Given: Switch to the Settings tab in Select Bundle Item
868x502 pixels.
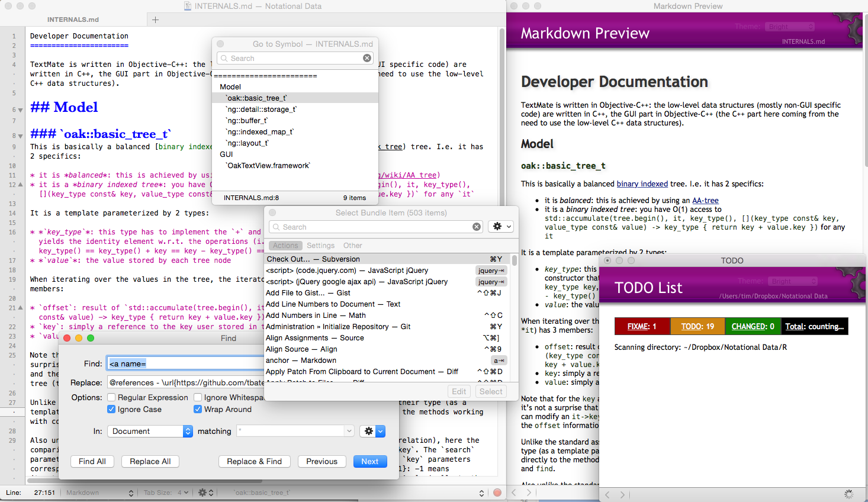Looking at the screenshot, I should pyautogui.click(x=320, y=245).
